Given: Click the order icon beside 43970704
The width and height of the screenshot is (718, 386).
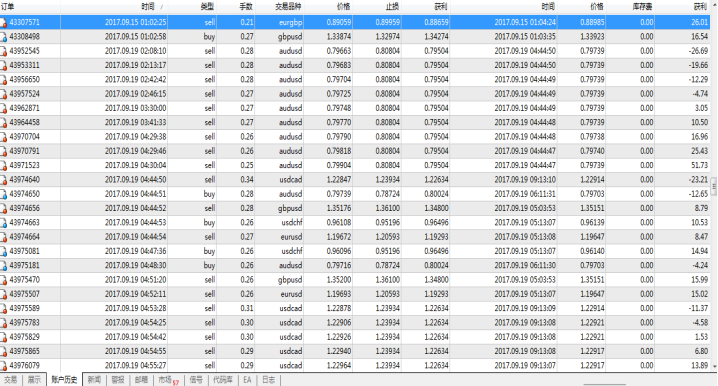Looking at the screenshot, I should point(3,137).
